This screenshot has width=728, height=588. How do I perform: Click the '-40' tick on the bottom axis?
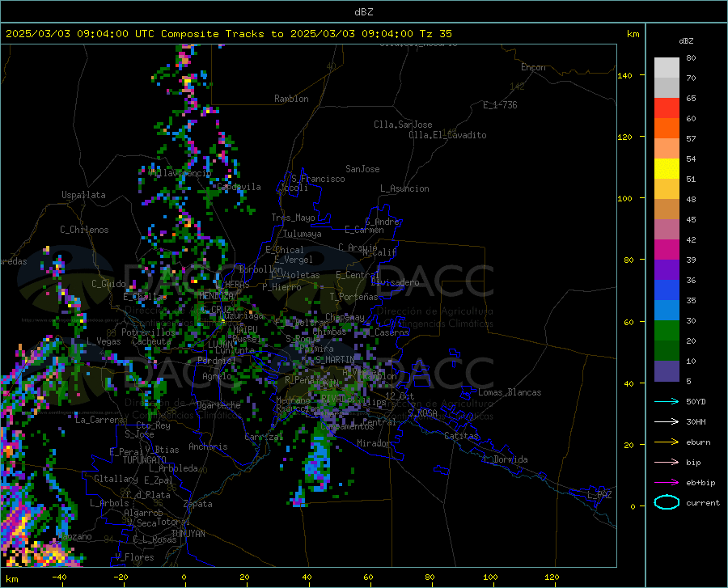pyautogui.click(x=59, y=577)
